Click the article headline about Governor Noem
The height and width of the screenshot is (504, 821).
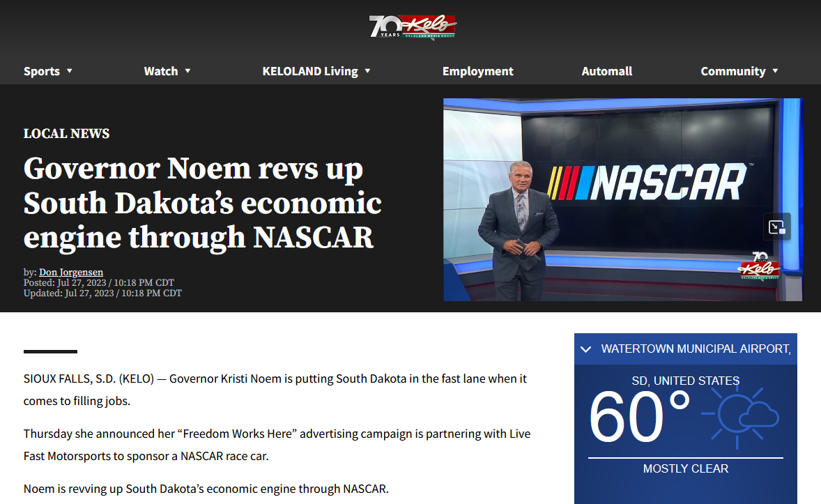pyautogui.click(x=203, y=203)
